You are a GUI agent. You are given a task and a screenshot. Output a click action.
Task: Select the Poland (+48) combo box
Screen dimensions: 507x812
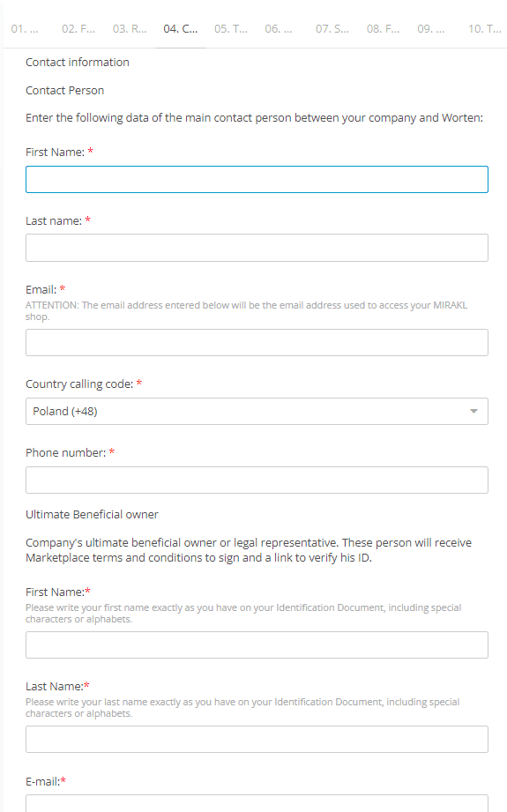point(257,411)
